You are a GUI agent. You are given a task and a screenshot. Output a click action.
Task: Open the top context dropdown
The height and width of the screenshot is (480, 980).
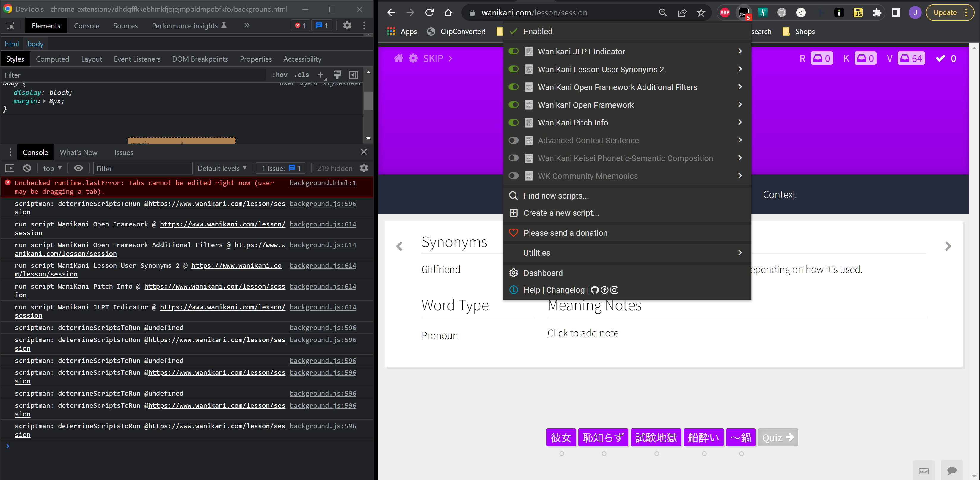[53, 168]
